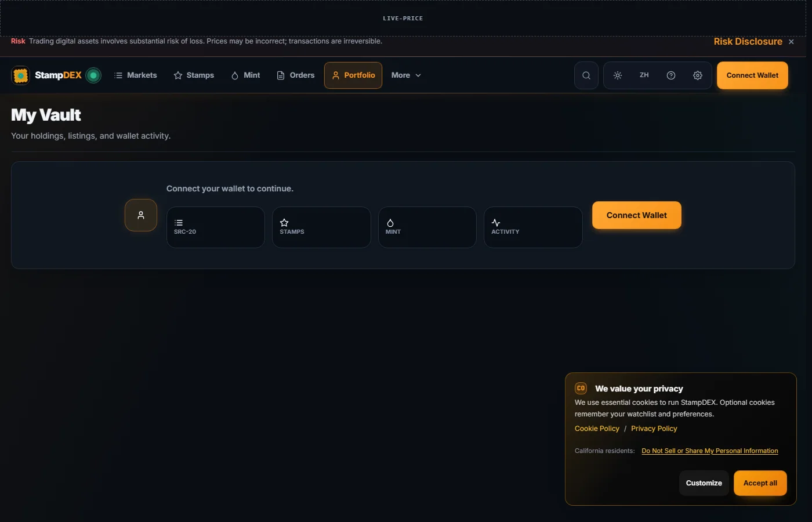Open help question mark icon
The image size is (812, 522).
point(671,75)
